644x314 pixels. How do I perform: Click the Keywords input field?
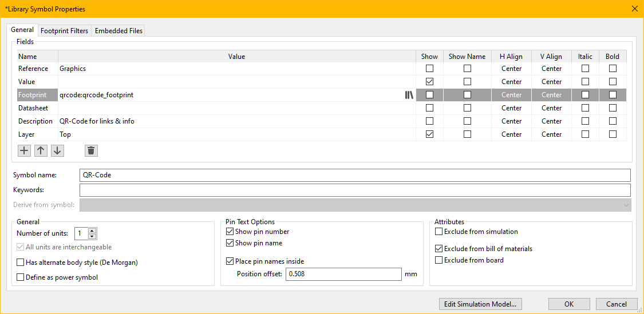point(355,190)
